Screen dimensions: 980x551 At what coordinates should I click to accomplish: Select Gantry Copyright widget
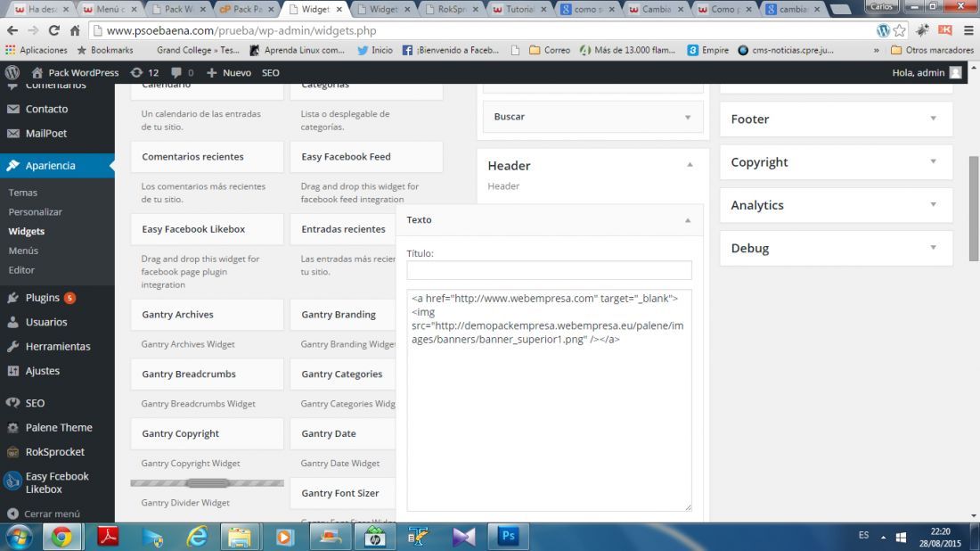207,433
